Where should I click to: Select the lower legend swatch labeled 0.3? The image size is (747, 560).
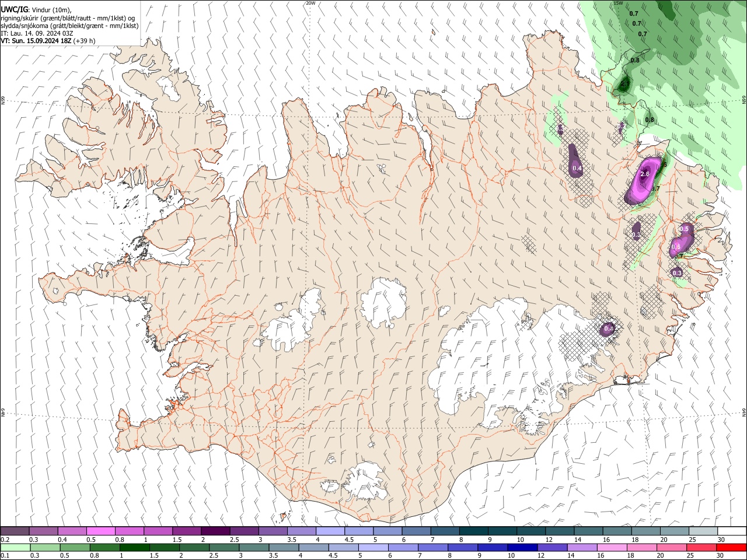click(44, 547)
